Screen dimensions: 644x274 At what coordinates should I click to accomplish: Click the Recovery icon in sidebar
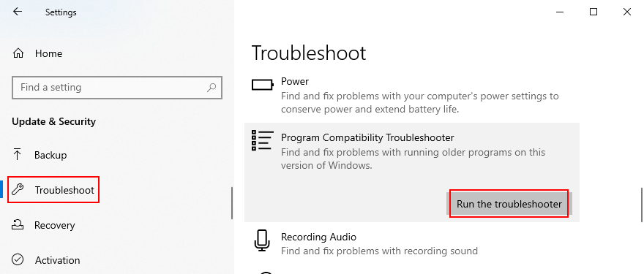(18, 225)
